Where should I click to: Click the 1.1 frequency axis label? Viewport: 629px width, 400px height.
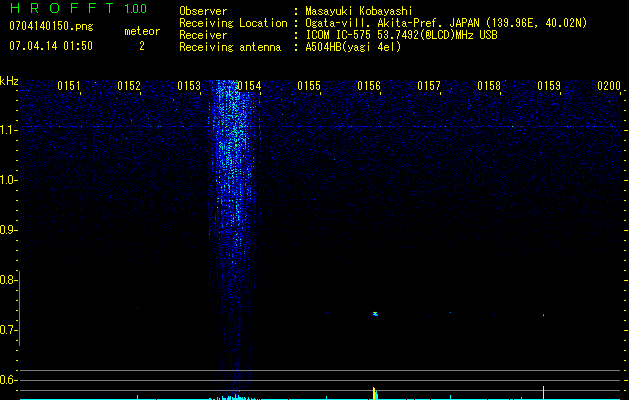8,130
